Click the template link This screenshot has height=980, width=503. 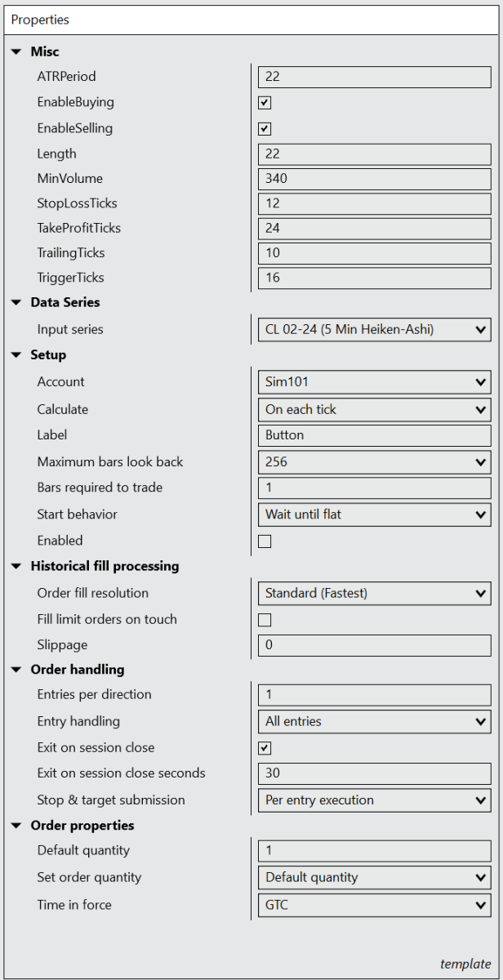pos(465,964)
